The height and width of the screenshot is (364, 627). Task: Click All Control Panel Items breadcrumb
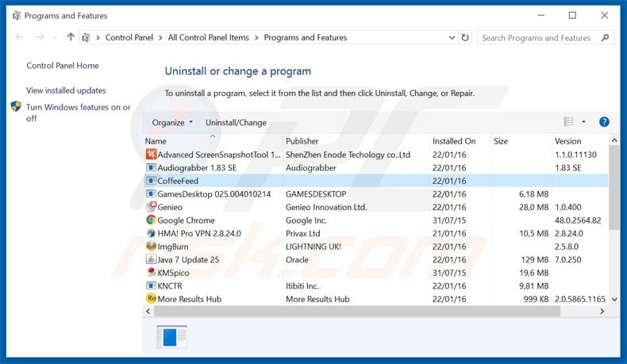(x=208, y=37)
